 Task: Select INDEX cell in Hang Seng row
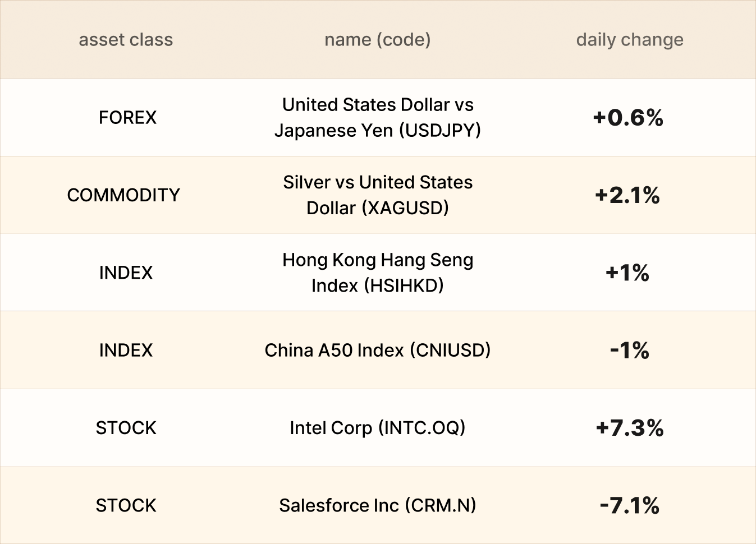126,273
